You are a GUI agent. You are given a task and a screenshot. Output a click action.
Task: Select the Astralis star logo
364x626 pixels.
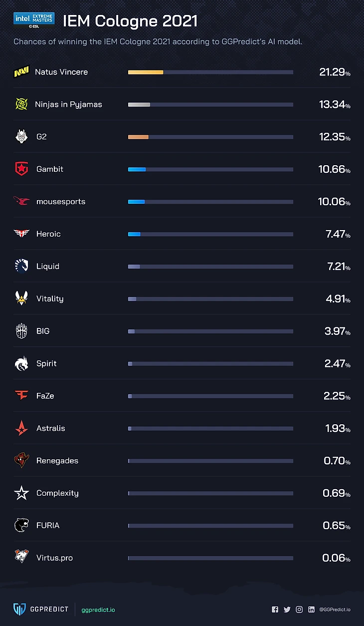click(x=21, y=428)
